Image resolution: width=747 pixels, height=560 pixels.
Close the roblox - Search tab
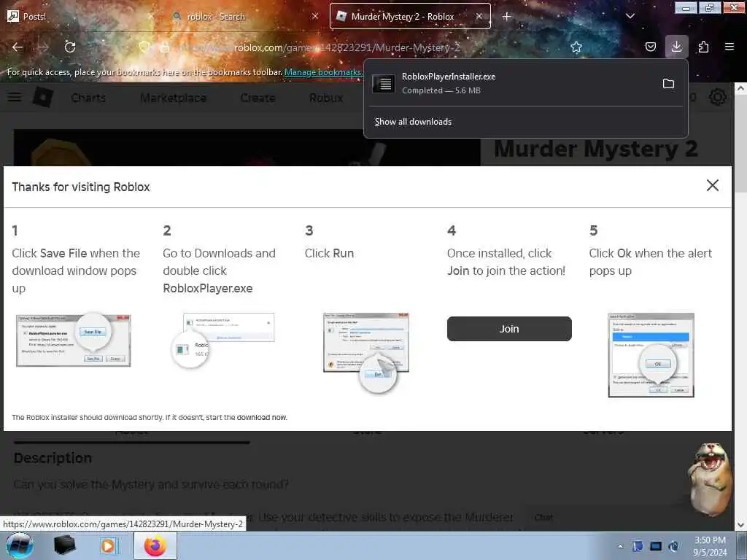pyautogui.click(x=315, y=16)
